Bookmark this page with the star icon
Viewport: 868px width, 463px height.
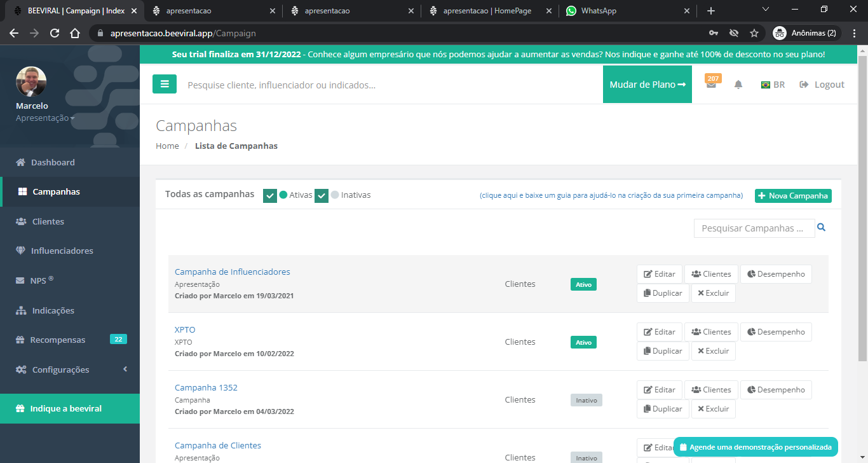click(x=754, y=33)
